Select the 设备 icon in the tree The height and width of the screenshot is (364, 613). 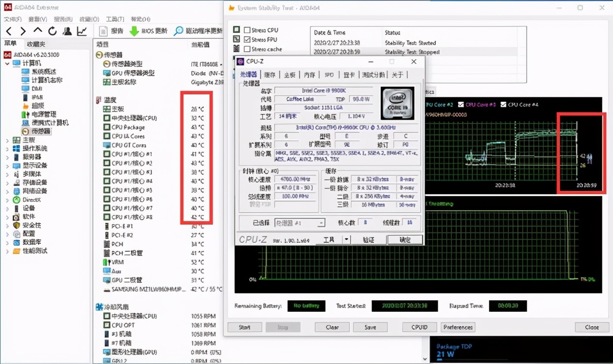pyautogui.click(x=16, y=208)
